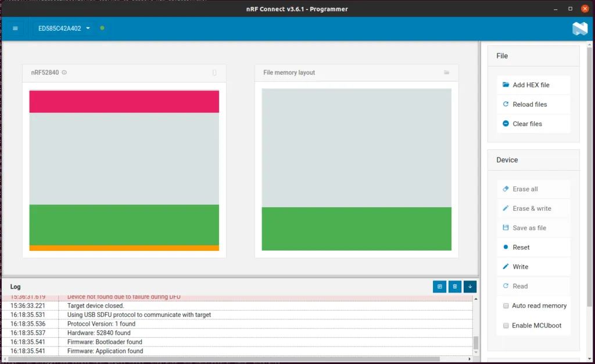Enable the Auto read memory checkbox

506,305
